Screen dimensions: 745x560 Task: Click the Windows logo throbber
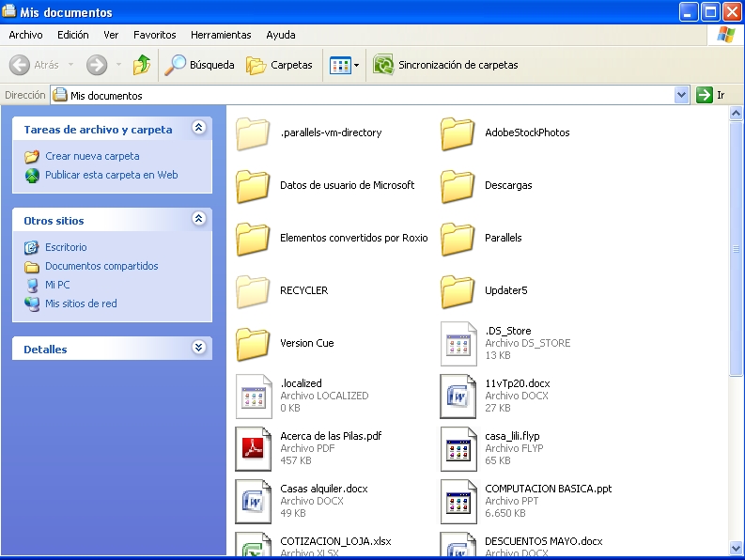pyautogui.click(x=725, y=35)
